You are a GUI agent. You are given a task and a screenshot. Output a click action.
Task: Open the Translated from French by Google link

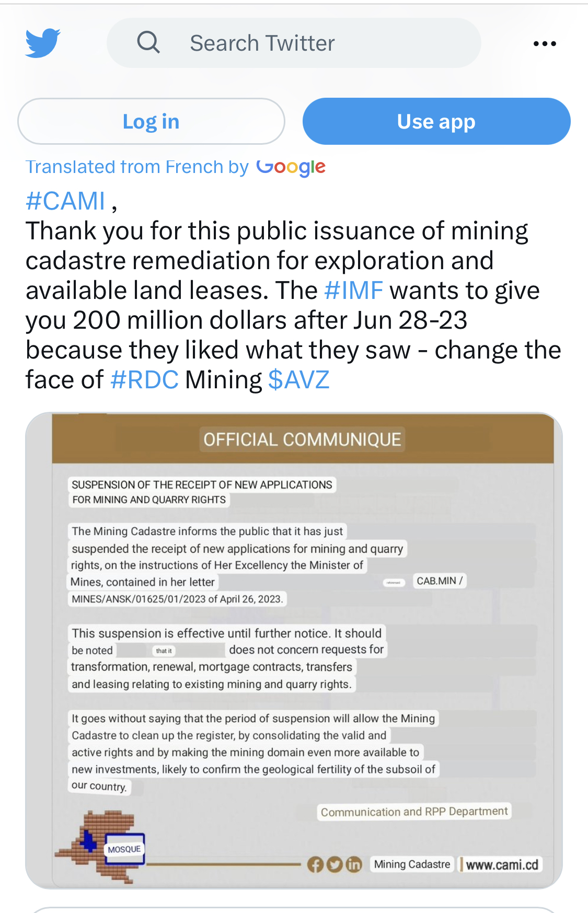pyautogui.click(x=176, y=167)
